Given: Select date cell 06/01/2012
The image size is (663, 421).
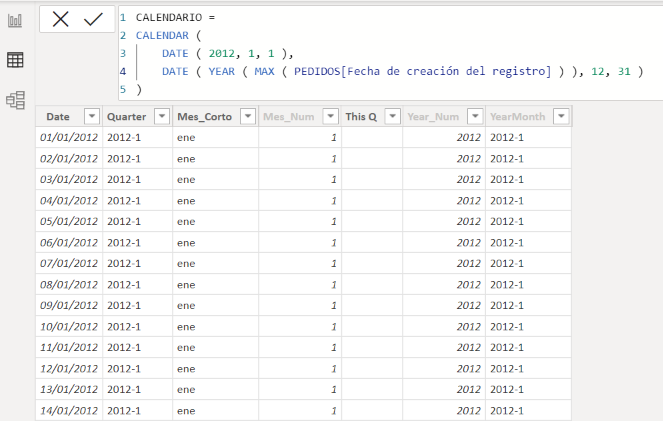Looking at the screenshot, I should coord(69,242).
